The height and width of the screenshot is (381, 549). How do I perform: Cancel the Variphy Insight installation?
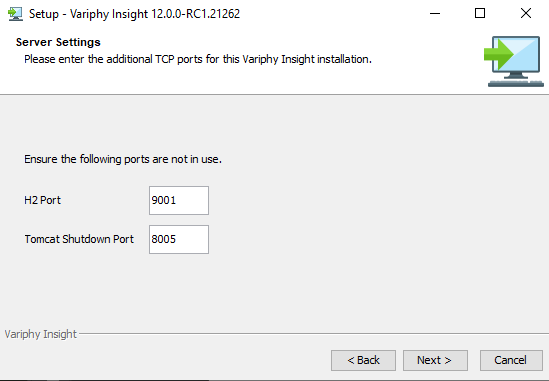511,360
